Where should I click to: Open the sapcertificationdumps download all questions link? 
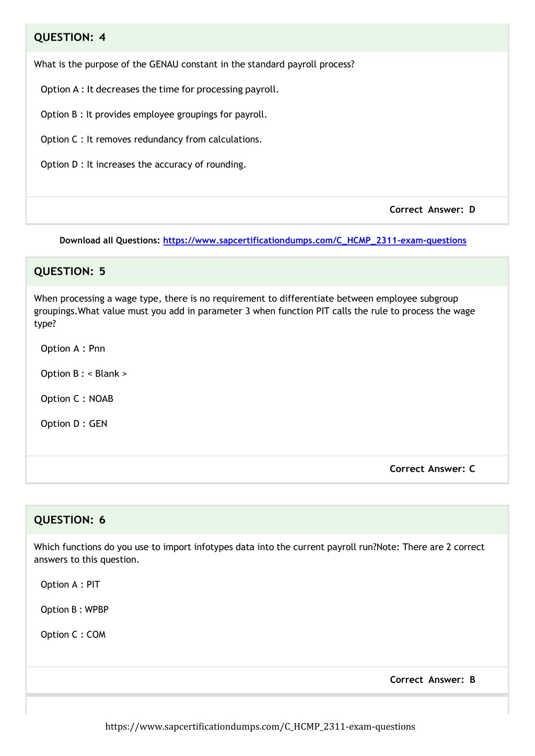[x=315, y=240]
